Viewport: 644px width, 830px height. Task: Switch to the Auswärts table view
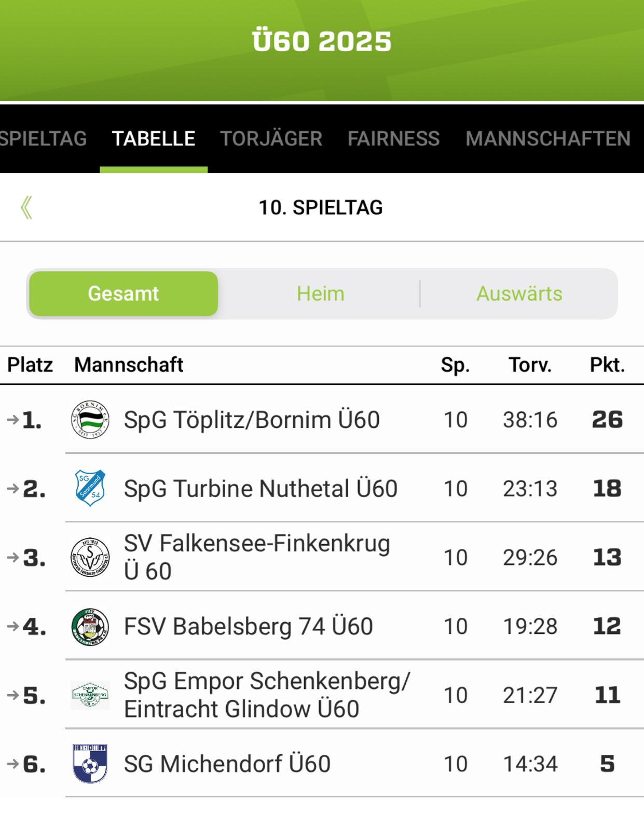click(x=519, y=294)
